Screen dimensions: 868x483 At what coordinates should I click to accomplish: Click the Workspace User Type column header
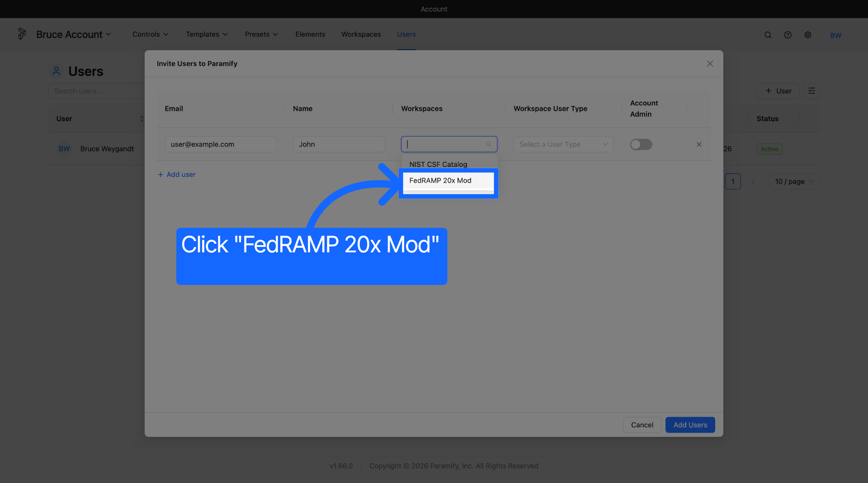pyautogui.click(x=550, y=109)
